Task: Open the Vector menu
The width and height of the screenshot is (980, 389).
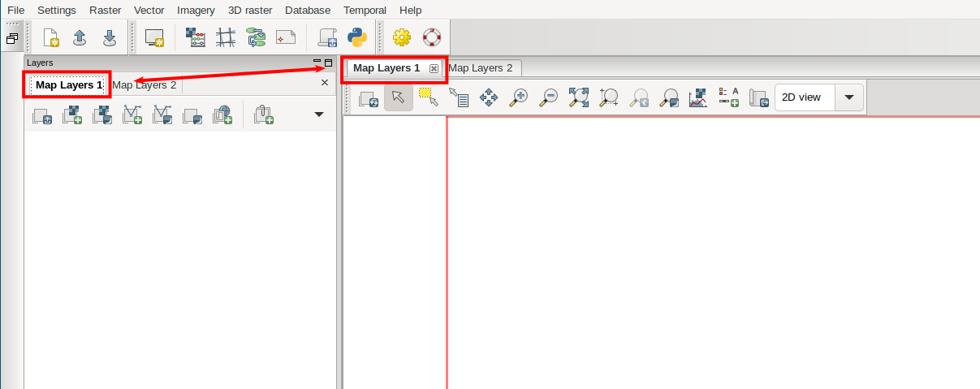Action: coord(149,10)
